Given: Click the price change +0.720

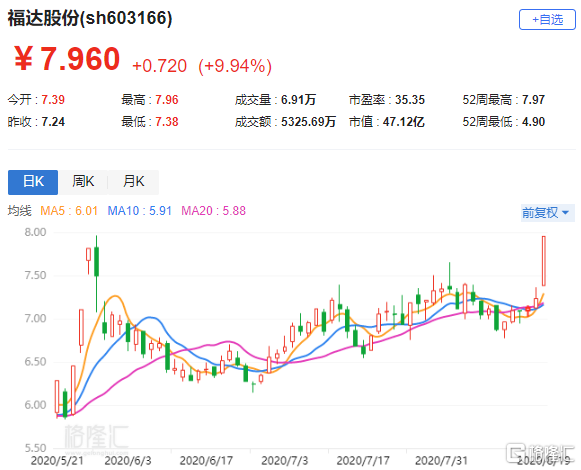Looking at the screenshot, I should 160,66.
